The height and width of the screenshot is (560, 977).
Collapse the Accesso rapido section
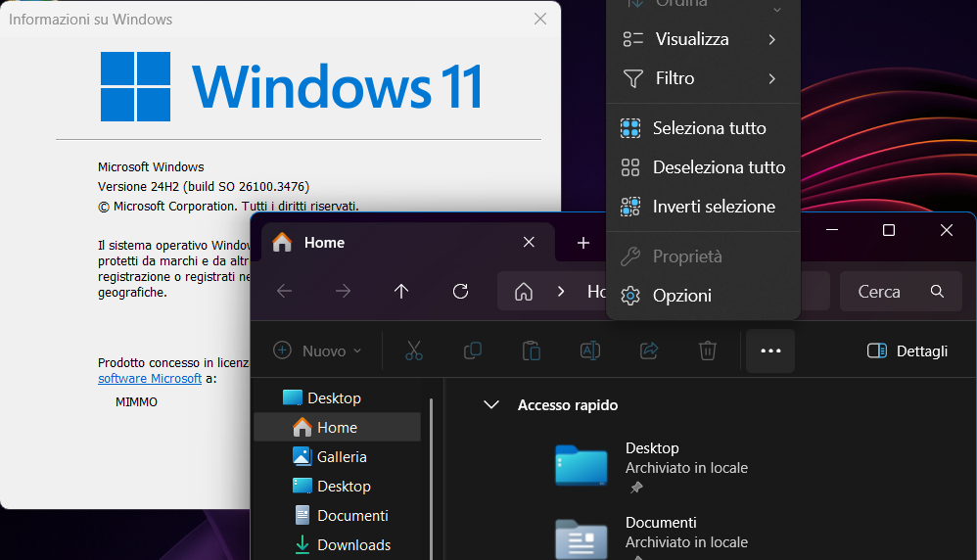491,405
